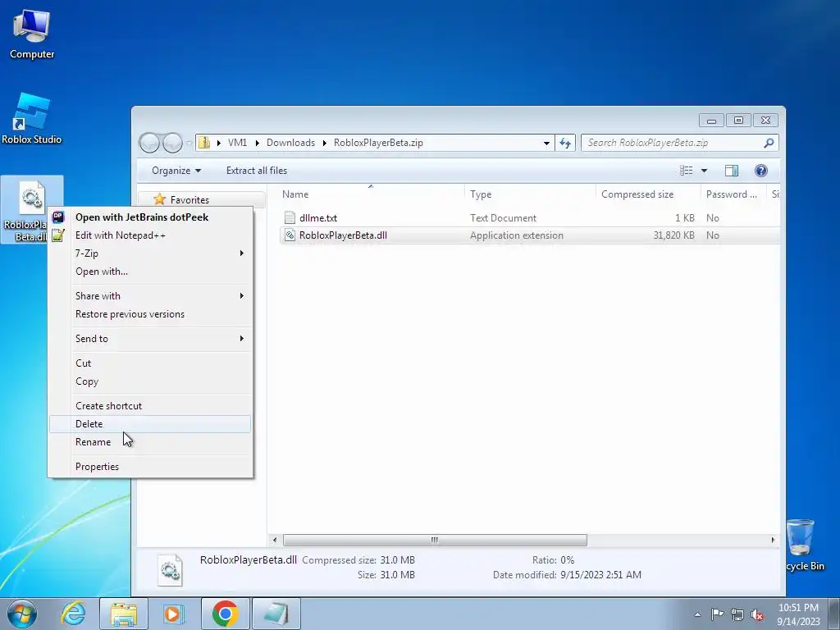The image size is (840, 630).
Task: Expand VM1 path arrow in address bar
Action: pyautogui.click(x=257, y=143)
